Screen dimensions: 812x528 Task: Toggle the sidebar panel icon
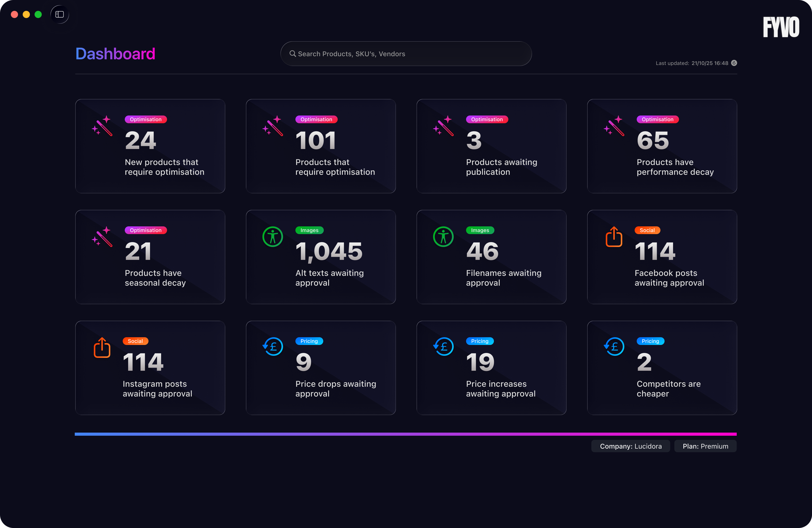coord(59,14)
